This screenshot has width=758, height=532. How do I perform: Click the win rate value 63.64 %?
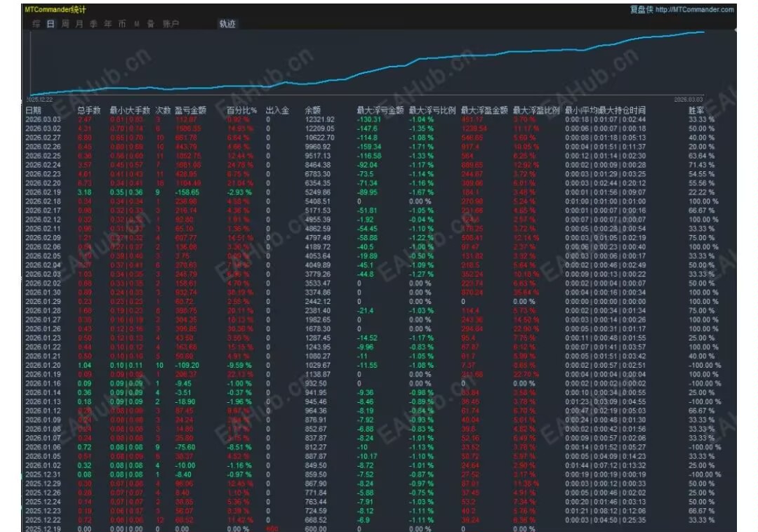(x=701, y=156)
